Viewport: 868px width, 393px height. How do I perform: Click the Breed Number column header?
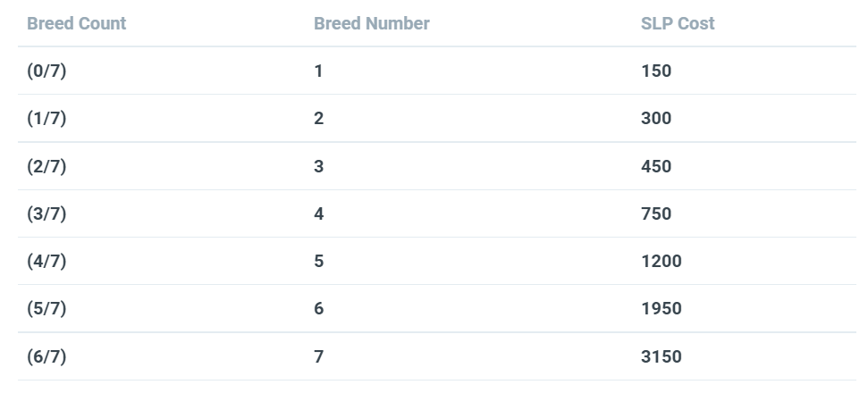click(372, 23)
